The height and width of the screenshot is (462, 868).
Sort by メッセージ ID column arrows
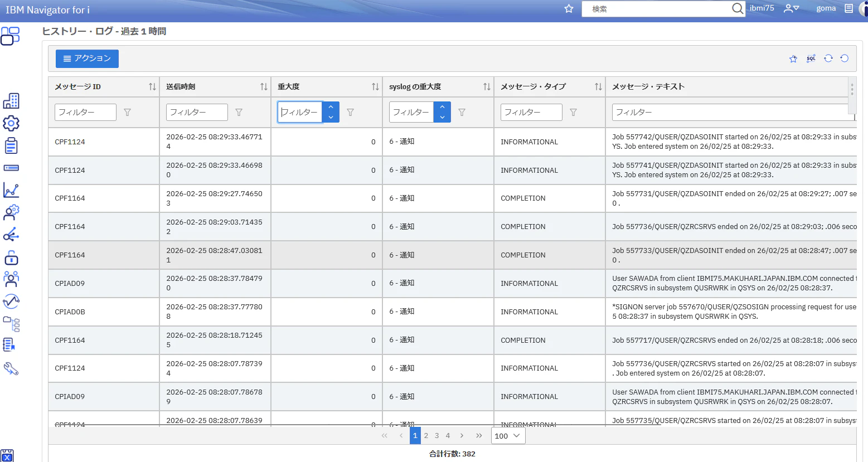(152, 87)
